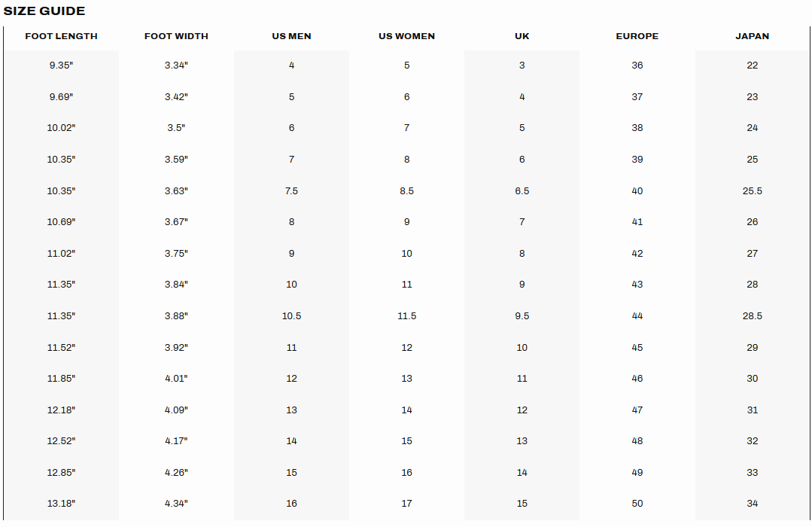Screen dimensions: 812x527
Task: Select the 12.52" foot length cell
Action: (61, 441)
